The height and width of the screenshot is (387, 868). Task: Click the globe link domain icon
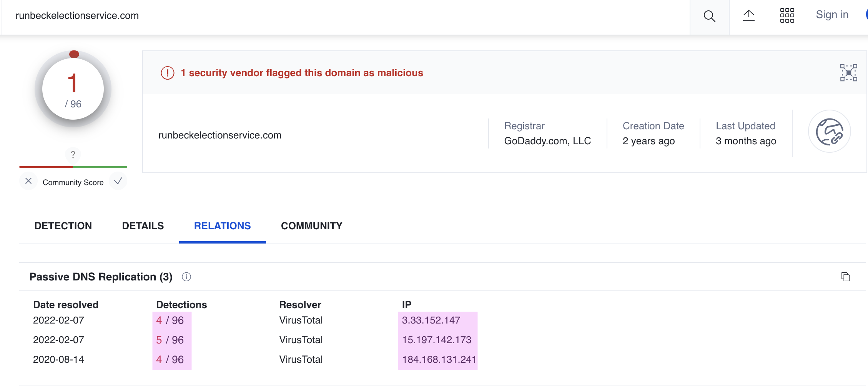tap(829, 132)
